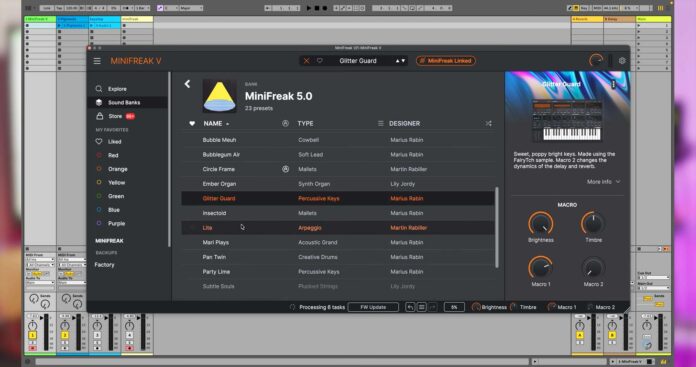This screenshot has height=367, width=696.
Task: Turn the Macro 1 knob
Action: [541, 268]
